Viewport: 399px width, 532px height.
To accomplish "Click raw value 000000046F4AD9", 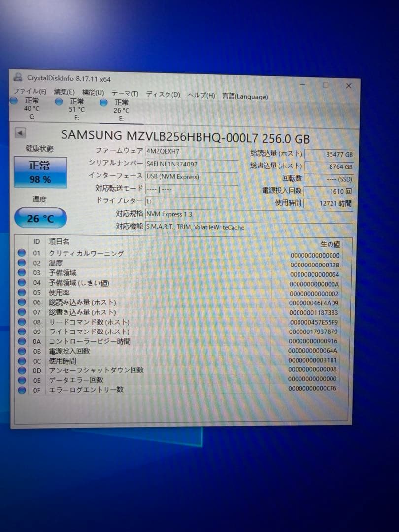I will [313, 303].
